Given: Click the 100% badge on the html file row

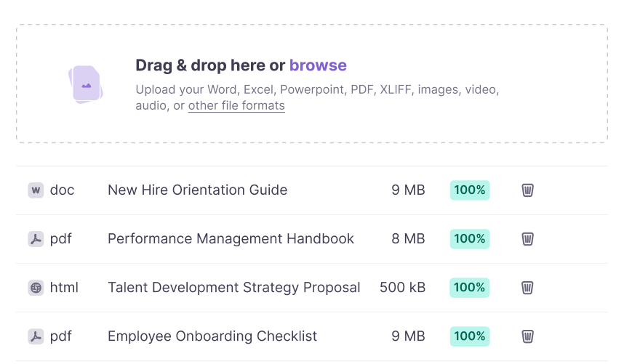Looking at the screenshot, I should pos(470,288).
